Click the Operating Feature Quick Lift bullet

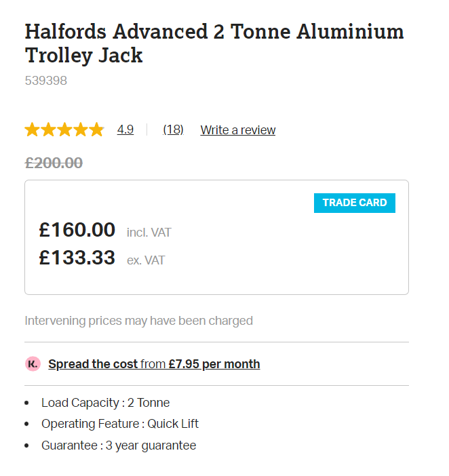(x=119, y=424)
